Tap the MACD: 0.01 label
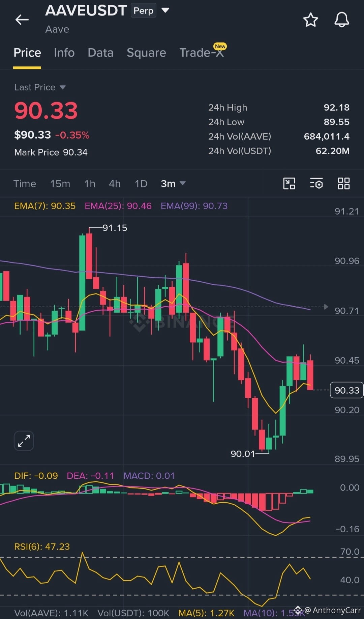This screenshot has width=364, height=619. point(149,476)
